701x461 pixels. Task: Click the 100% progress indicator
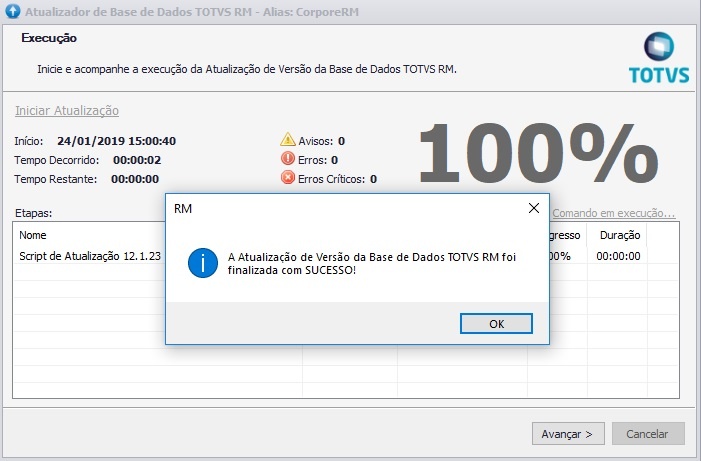click(x=538, y=152)
